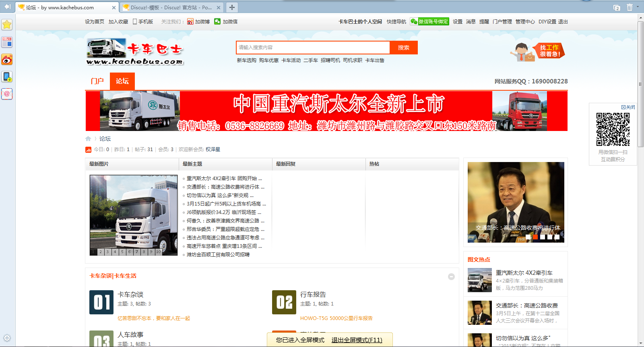The height and width of the screenshot is (347, 644).
Task: Click the 加微博 Weibo icon
Action: tap(190, 22)
